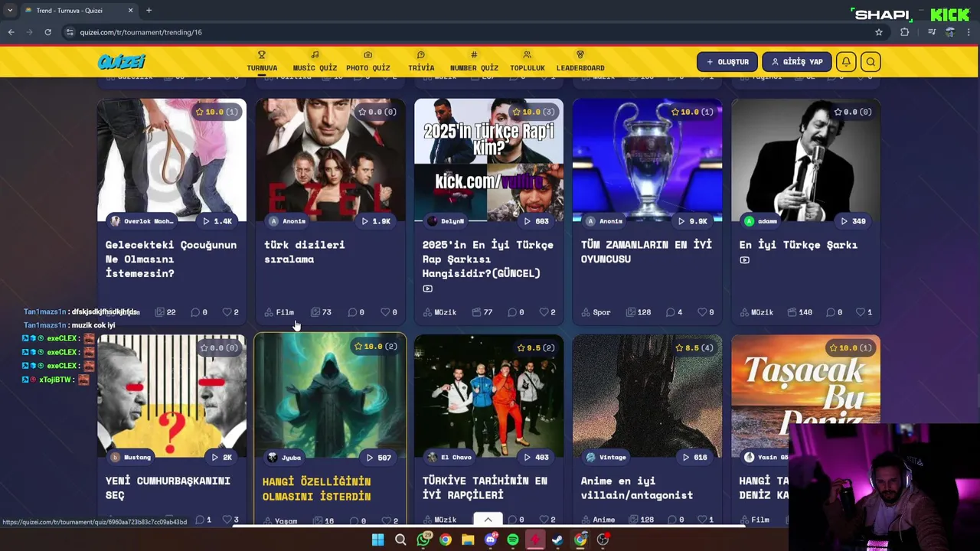This screenshot has width=980, height=551.
Task: Open the media control icon in Chrome toolbar
Action: pyautogui.click(x=932, y=32)
